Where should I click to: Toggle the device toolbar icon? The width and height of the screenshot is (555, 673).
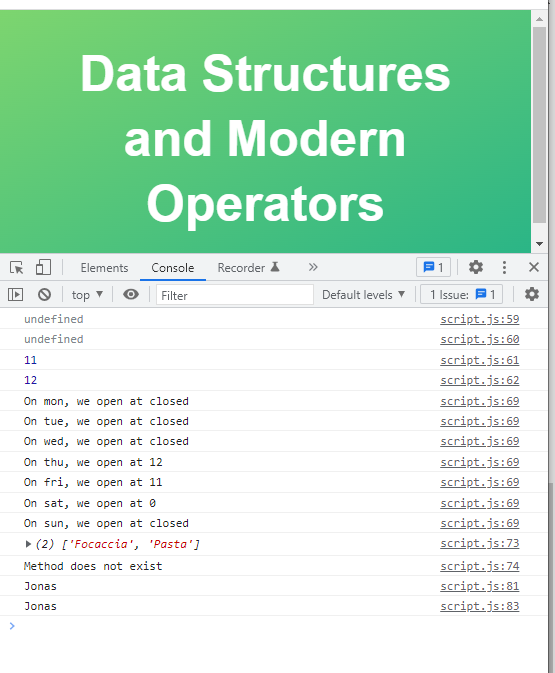[43, 267]
